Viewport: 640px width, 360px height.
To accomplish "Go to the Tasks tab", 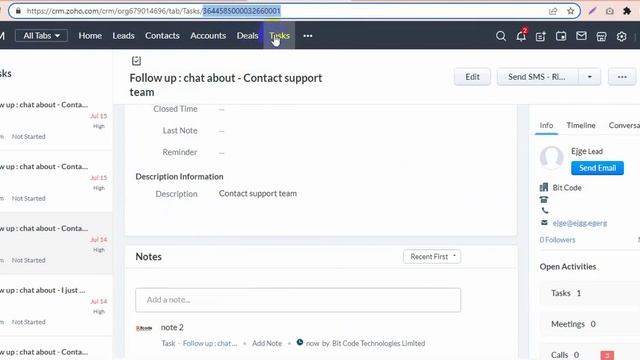I will click(x=279, y=36).
